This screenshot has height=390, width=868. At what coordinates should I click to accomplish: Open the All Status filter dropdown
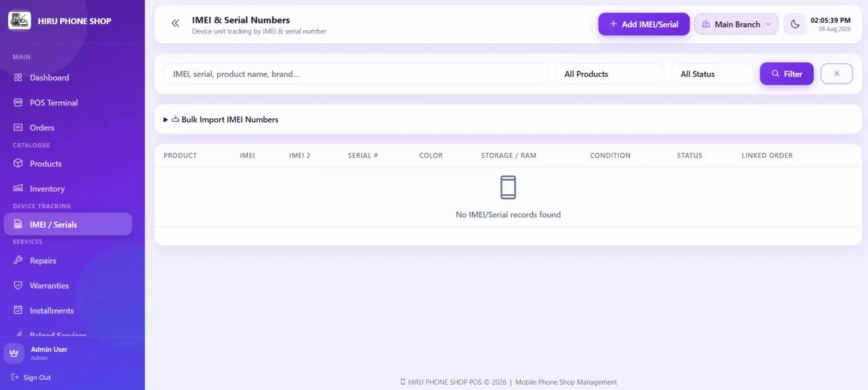[712, 74]
